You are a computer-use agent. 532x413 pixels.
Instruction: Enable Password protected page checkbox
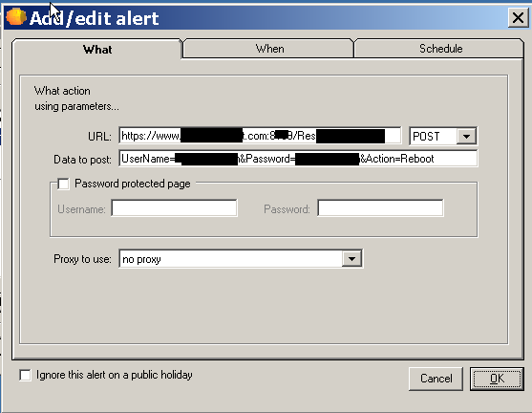[63, 184]
